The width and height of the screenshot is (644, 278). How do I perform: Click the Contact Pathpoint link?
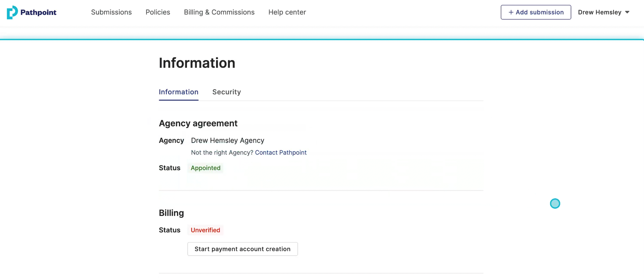point(281,152)
